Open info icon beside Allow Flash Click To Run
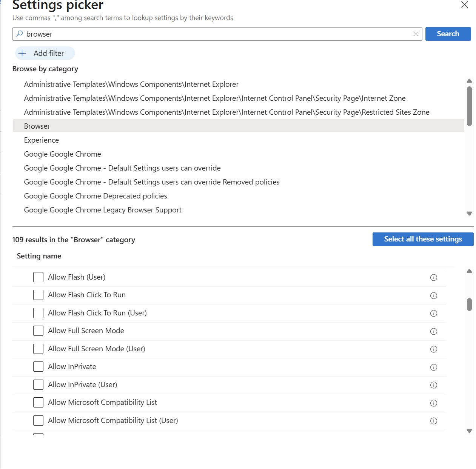 pyautogui.click(x=433, y=295)
